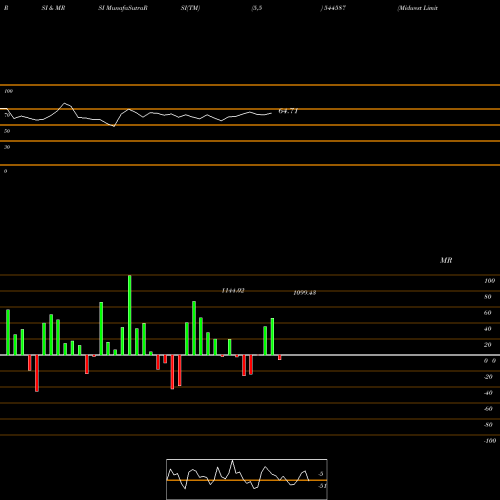Viewport: 500px width, 500px height.
Task: Click the 1099.48 price label
Action: point(305,293)
